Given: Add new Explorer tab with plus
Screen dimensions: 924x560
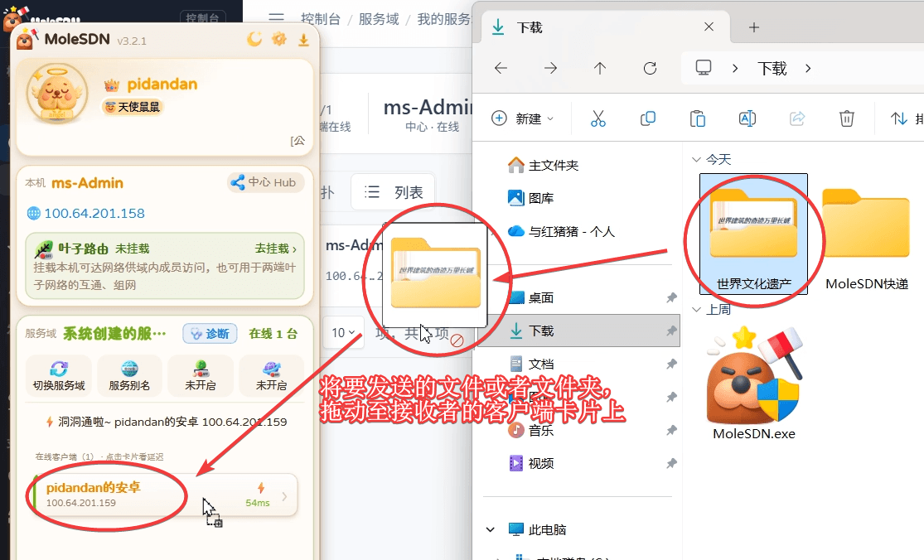Looking at the screenshot, I should point(753,27).
